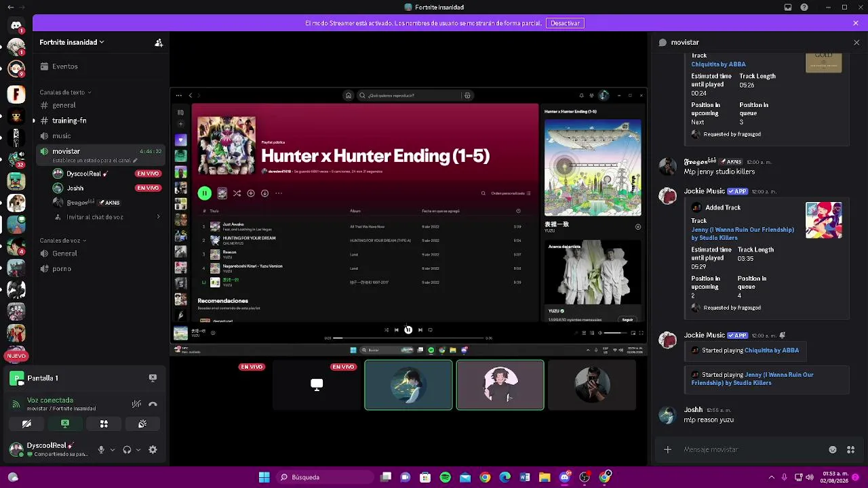
Task: Open Discord direct messages home
Action: click(x=16, y=26)
